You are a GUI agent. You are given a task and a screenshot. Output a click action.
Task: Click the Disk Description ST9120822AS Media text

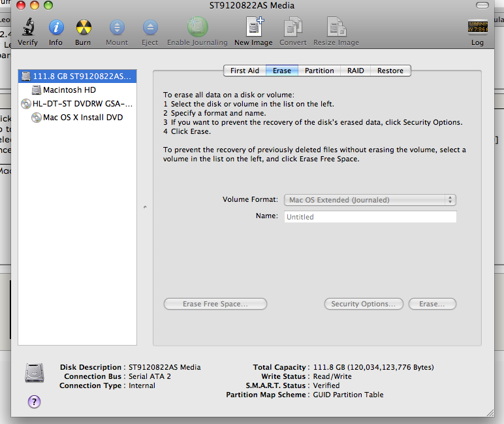coord(165,367)
